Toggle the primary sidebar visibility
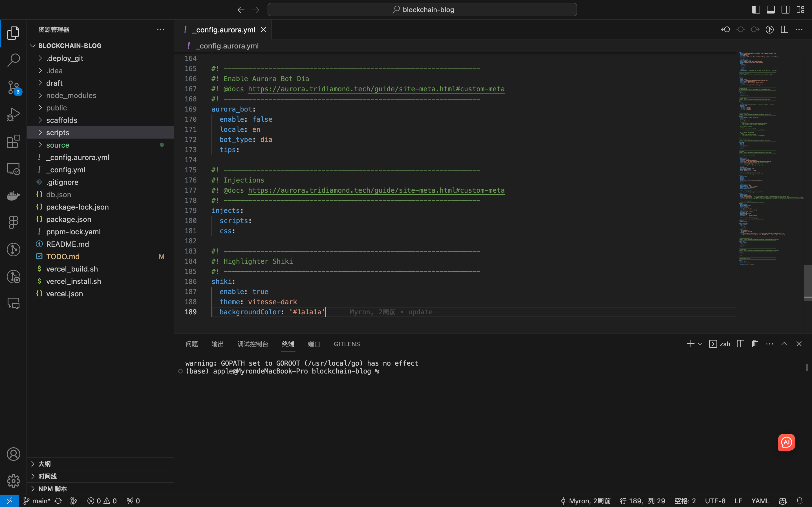 point(756,9)
